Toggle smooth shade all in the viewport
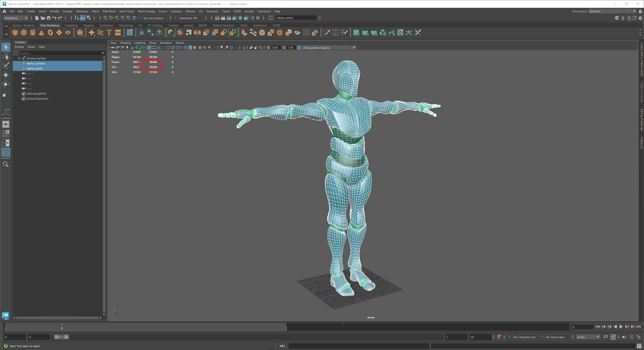Screen dimensions: 644x350 click(190, 48)
